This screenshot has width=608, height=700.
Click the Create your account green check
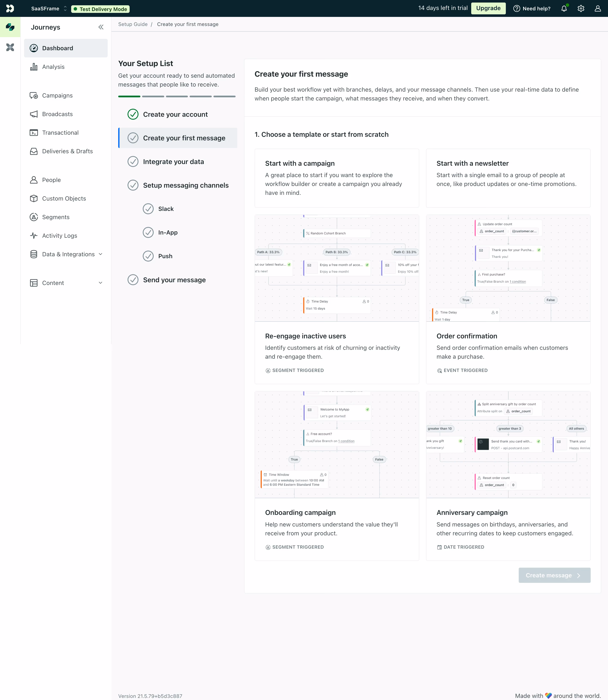pyautogui.click(x=133, y=114)
